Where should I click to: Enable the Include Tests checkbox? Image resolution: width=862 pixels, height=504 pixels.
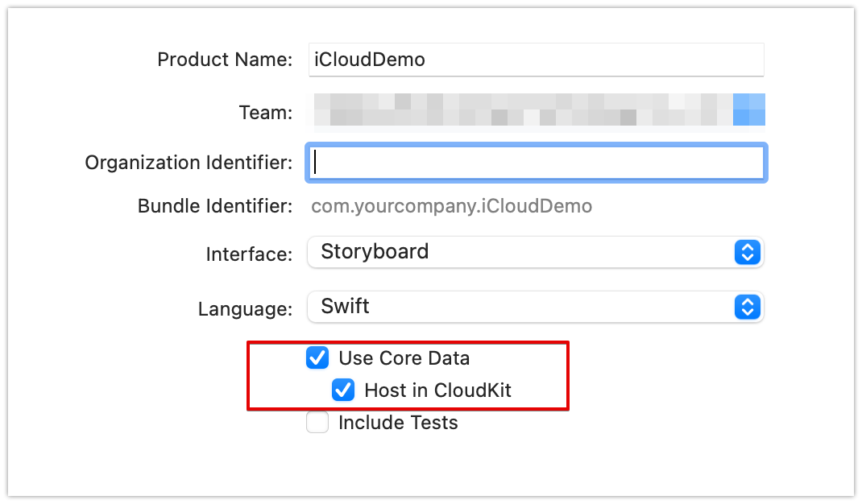[x=317, y=423]
